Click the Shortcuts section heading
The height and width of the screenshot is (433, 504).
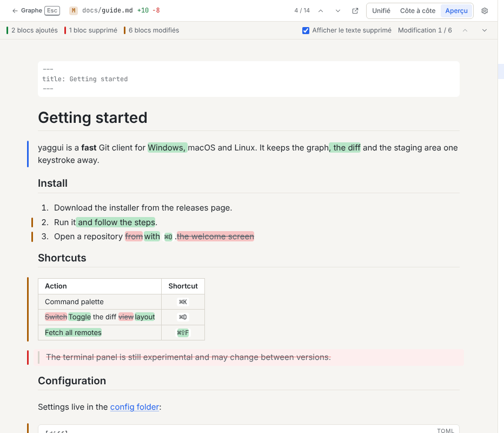click(x=62, y=258)
